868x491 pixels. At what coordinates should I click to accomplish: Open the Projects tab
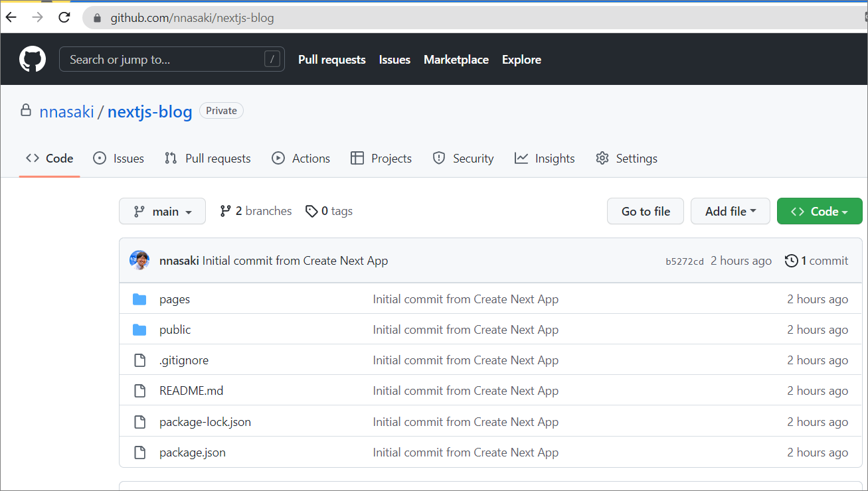(381, 158)
